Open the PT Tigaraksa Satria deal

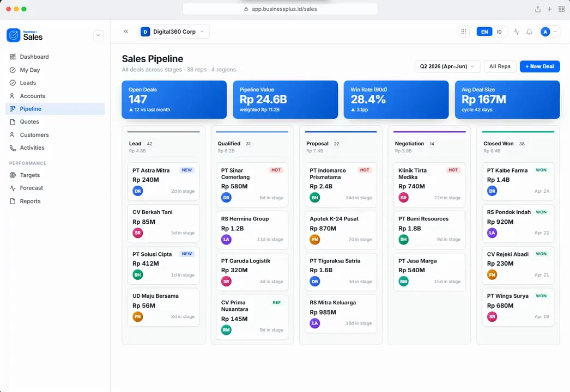click(341, 272)
